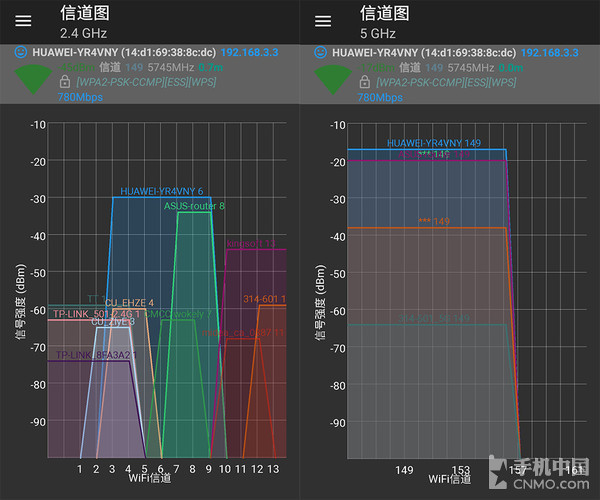Tap the green WiFi signal icon in left panel

tap(35, 78)
